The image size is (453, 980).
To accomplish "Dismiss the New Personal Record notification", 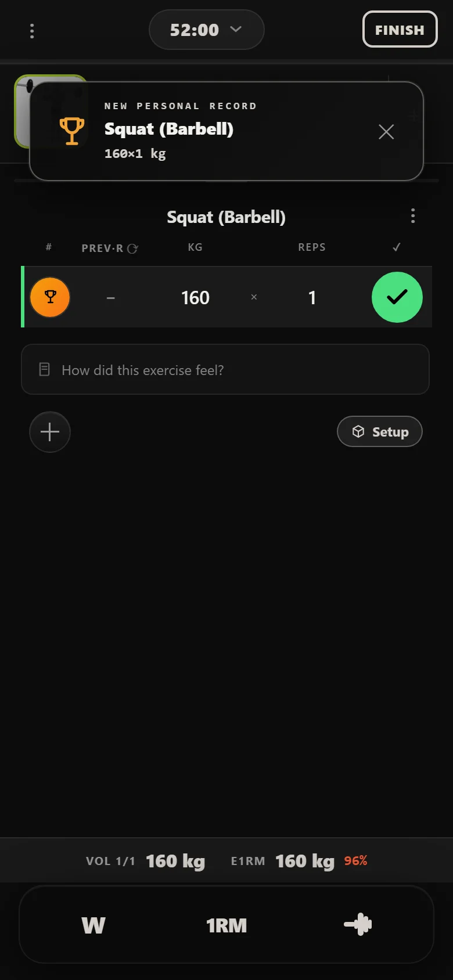I will click(386, 132).
